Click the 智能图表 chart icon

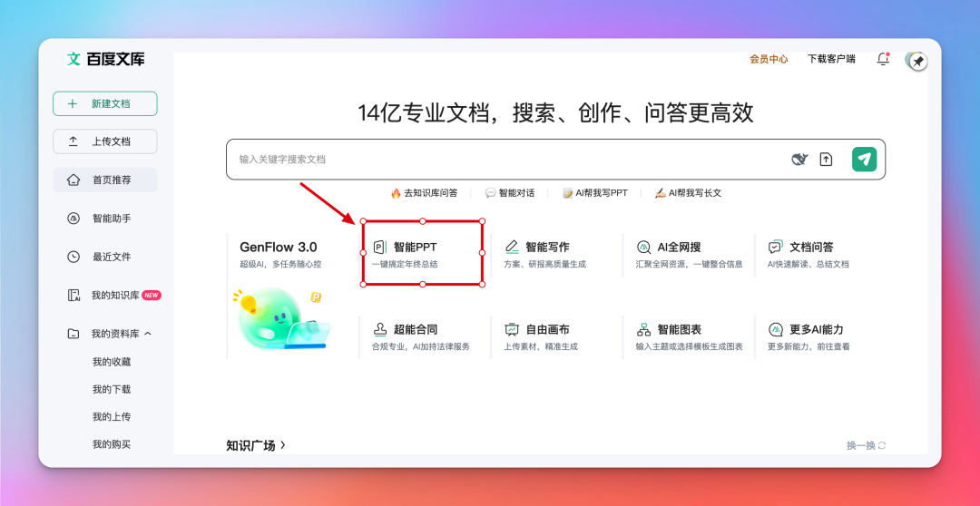tap(643, 329)
